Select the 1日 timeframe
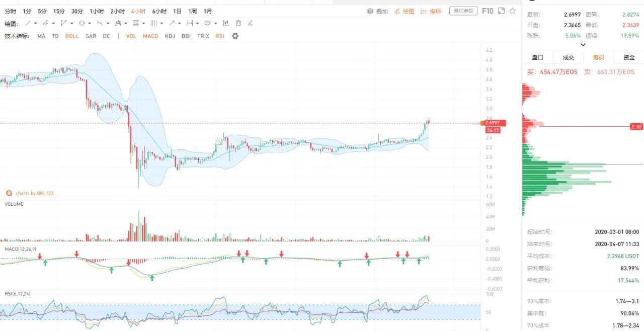644x331 pixels. point(178,11)
